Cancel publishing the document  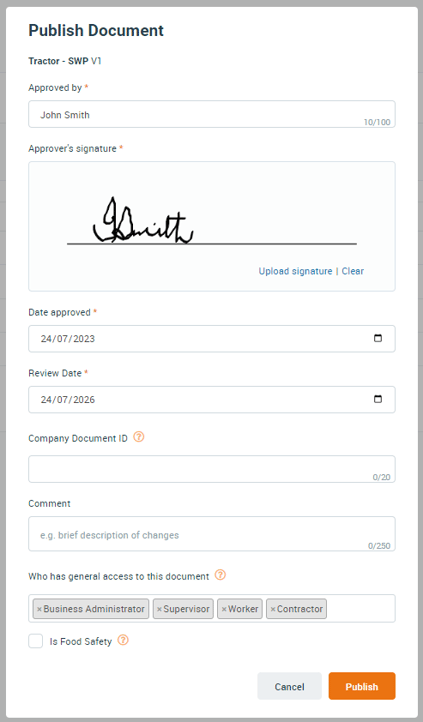coord(290,686)
